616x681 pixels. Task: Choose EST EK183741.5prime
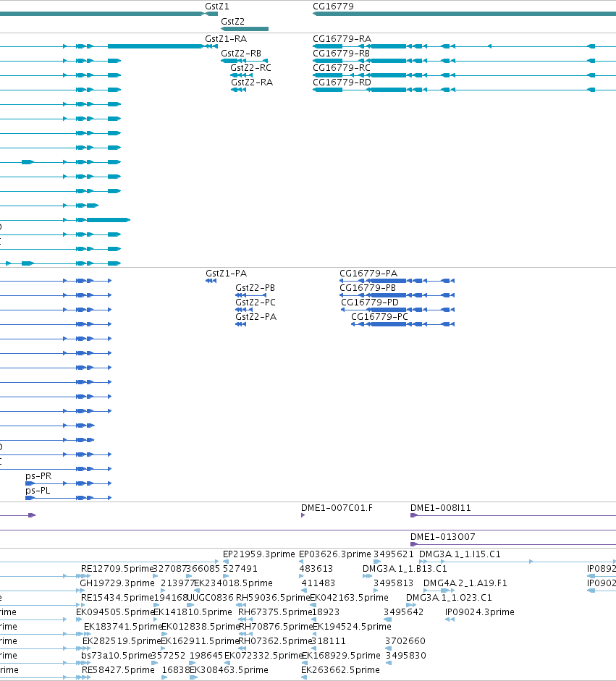coord(123,627)
